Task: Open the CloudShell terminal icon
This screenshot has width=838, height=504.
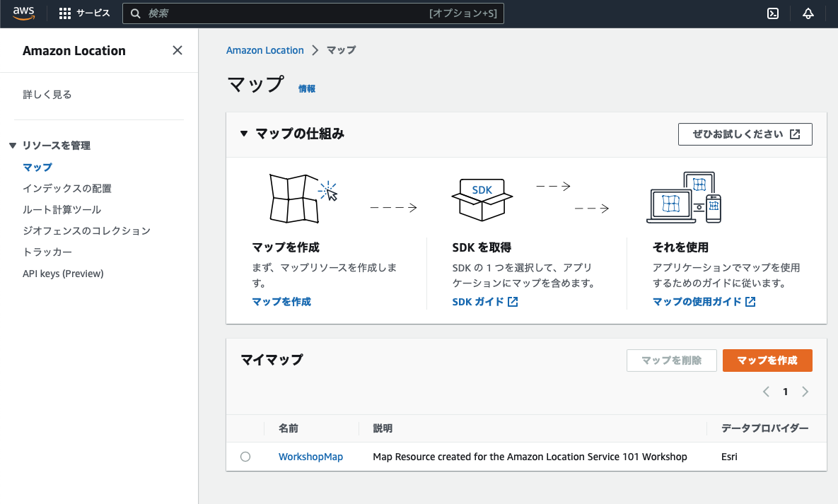Action: [x=773, y=13]
